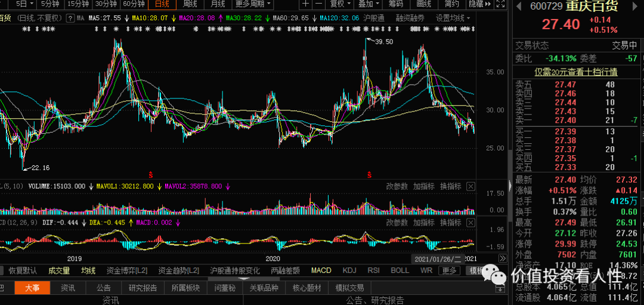Image resolution: width=644 pixels, height=305 pixels.
Task: Click 换指标 in the volume panel
Action: (x=451, y=186)
